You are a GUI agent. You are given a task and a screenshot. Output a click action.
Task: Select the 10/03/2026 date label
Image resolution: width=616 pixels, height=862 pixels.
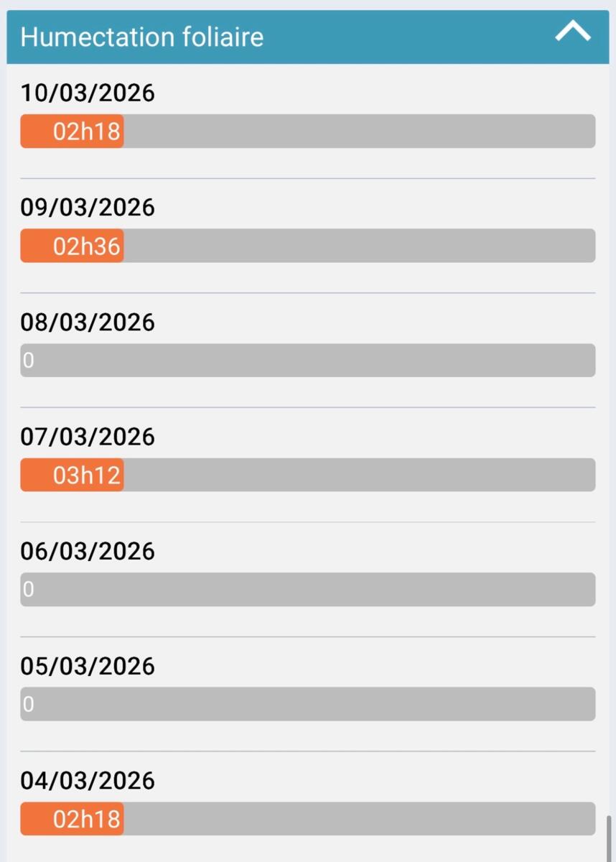(x=88, y=93)
